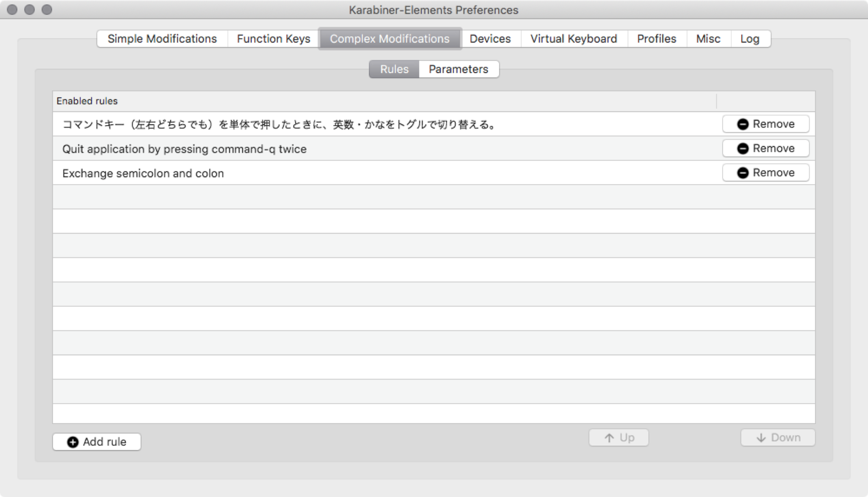This screenshot has width=868, height=497.
Task: Click the Down arrow button
Action: 778,438
